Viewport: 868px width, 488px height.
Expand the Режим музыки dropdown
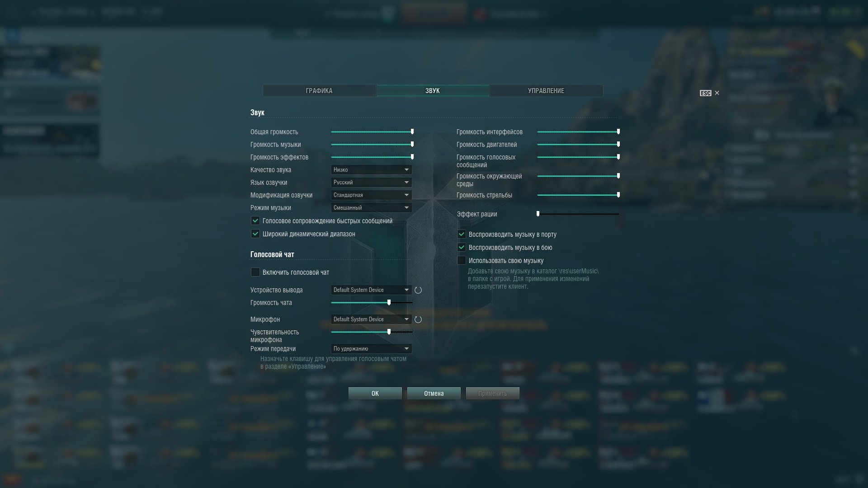pyautogui.click(x=371, y=207)
